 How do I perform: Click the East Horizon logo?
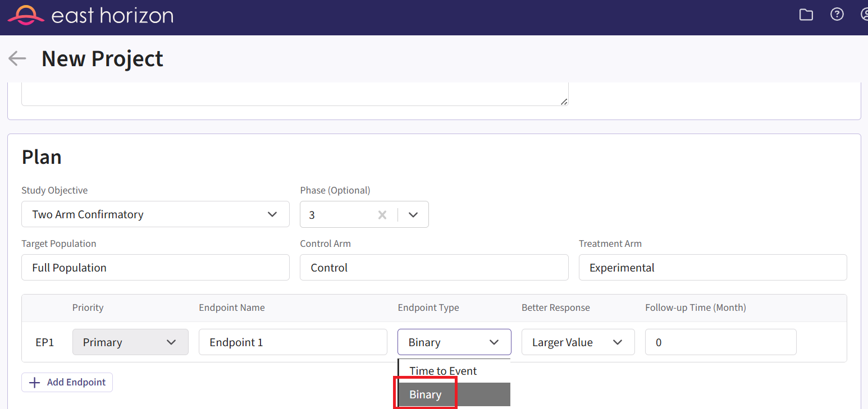(90, 15)
